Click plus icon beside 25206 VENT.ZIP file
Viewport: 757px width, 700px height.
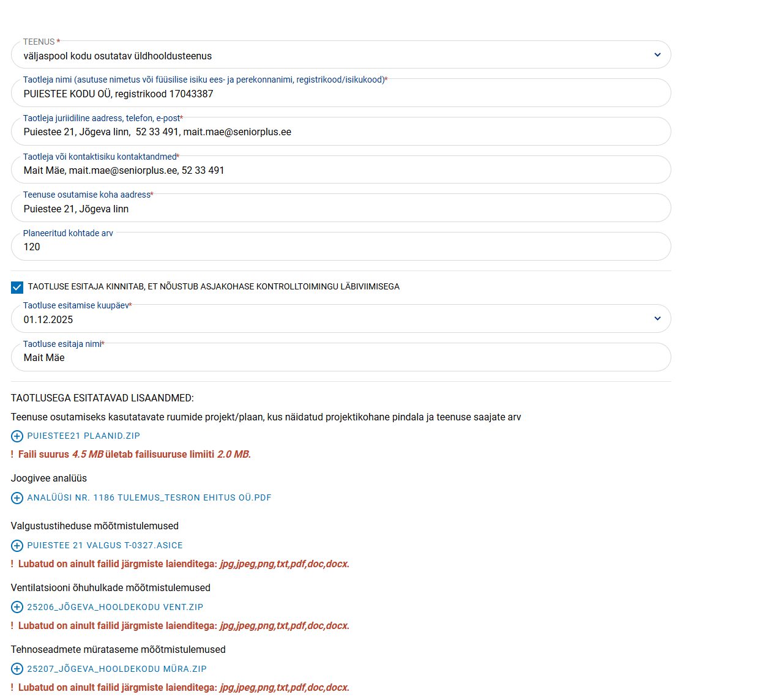(17, 608)
